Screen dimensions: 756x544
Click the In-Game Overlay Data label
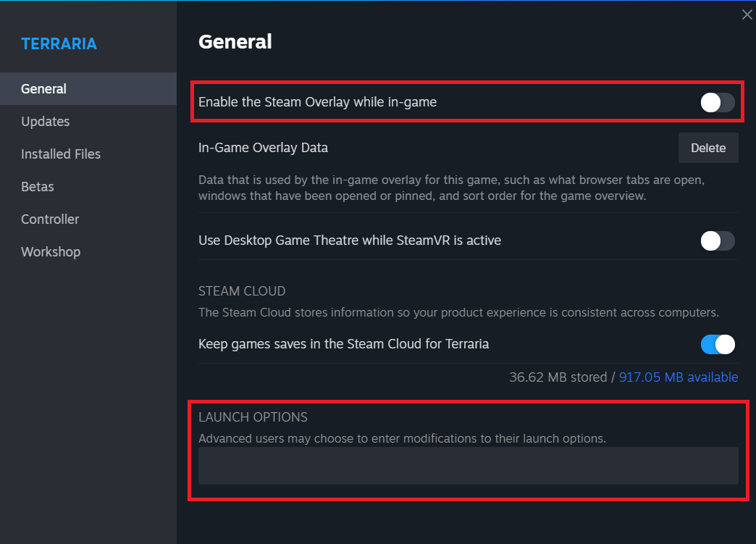(x=263, y=148)
